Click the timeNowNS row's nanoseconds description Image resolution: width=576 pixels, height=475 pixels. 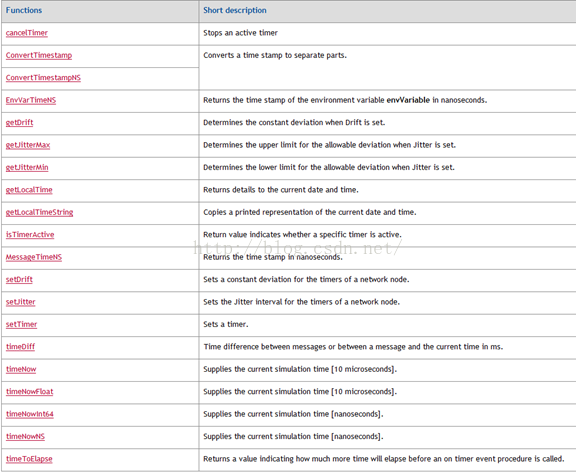point(293,436)
